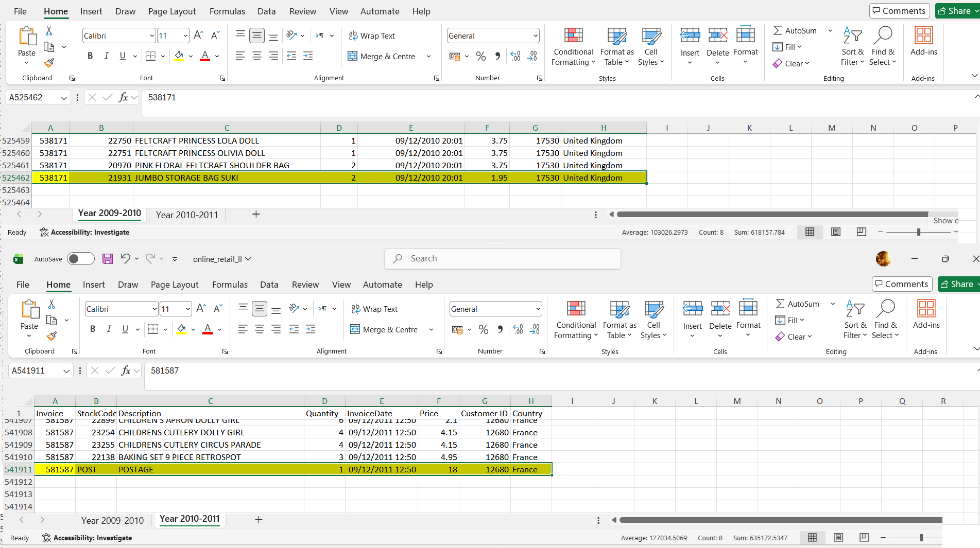Image resolution: width=980 pixels, height=548 pixels.
Task: Click Clear button in upper window
Action: [791, 63]
